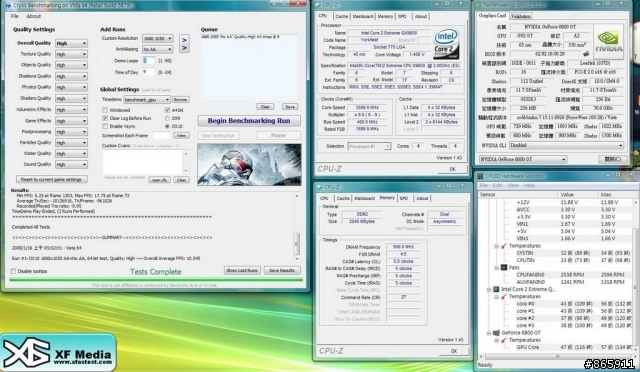Image resolution: width=640 pixels, height=372 pixels.
Task: Open the Help menu in Hardware Monitor
Action: (529, 185)
